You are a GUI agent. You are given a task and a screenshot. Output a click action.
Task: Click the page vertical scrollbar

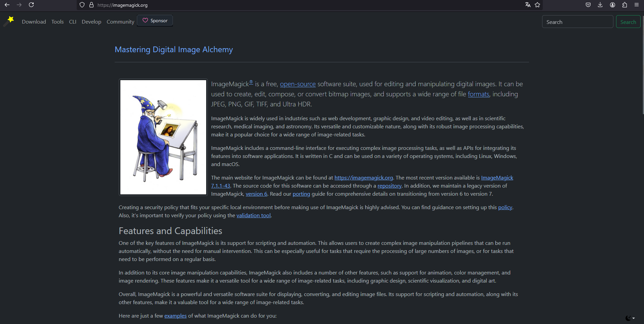point(643,64)
